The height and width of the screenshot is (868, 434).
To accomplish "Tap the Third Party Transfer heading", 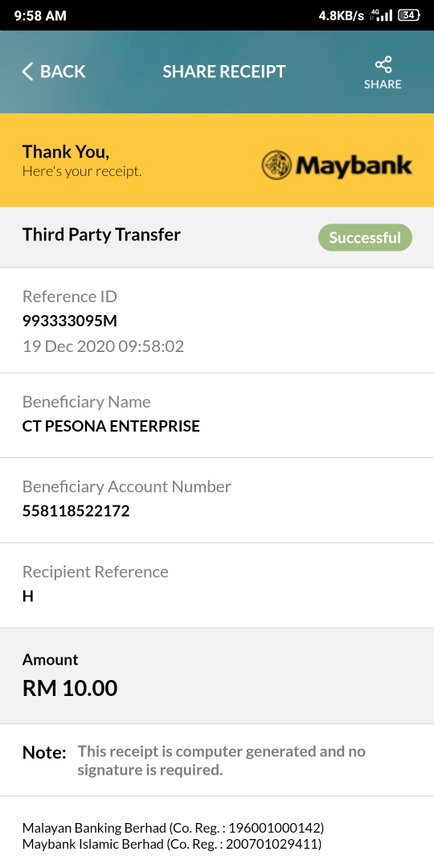I will coord(101,235).
